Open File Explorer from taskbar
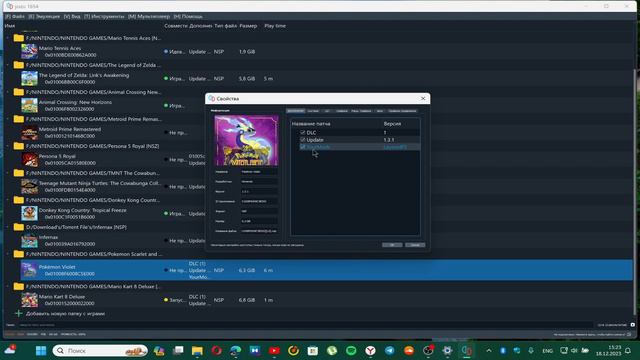 [197, 351]
